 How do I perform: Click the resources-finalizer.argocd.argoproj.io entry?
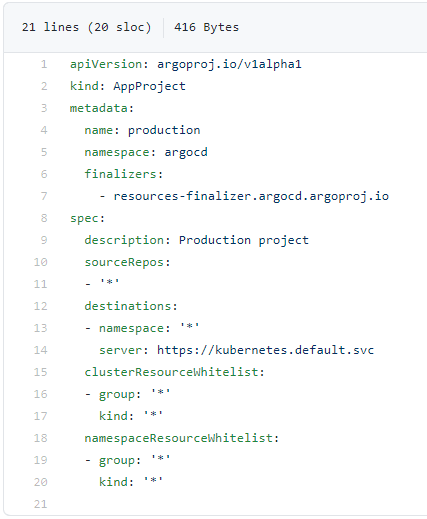(251, 196)
